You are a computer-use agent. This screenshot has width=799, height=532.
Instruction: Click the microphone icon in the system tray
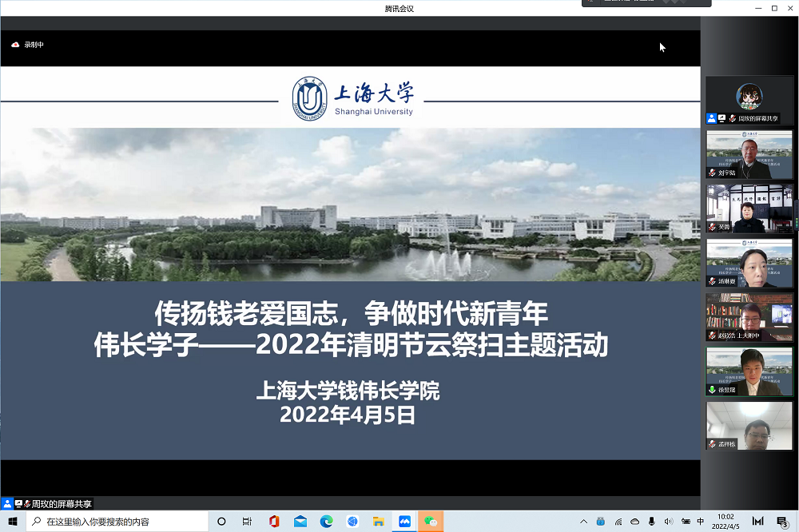[x=653, y=521]
